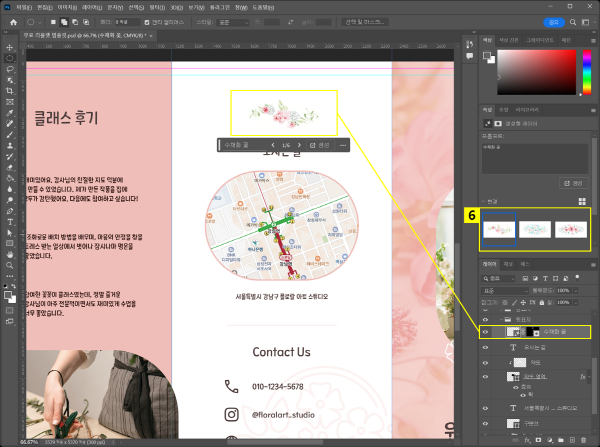Viewport: 600px width, 447px height.
Task: Select the middle generated flower variation thumbnail
Action: coord(535,229)
